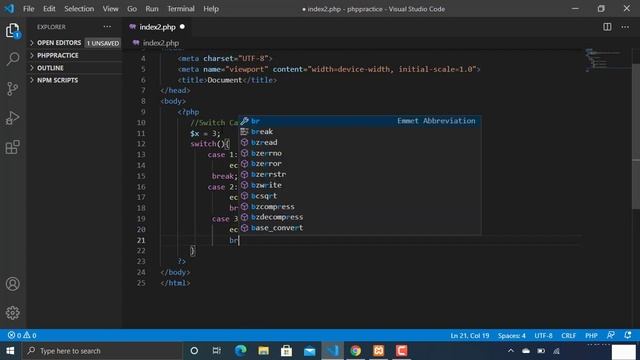Image resolution: width=640 pixels, height=360 pixels.
Task: Open the Help menu
Action: coord(211,9)
